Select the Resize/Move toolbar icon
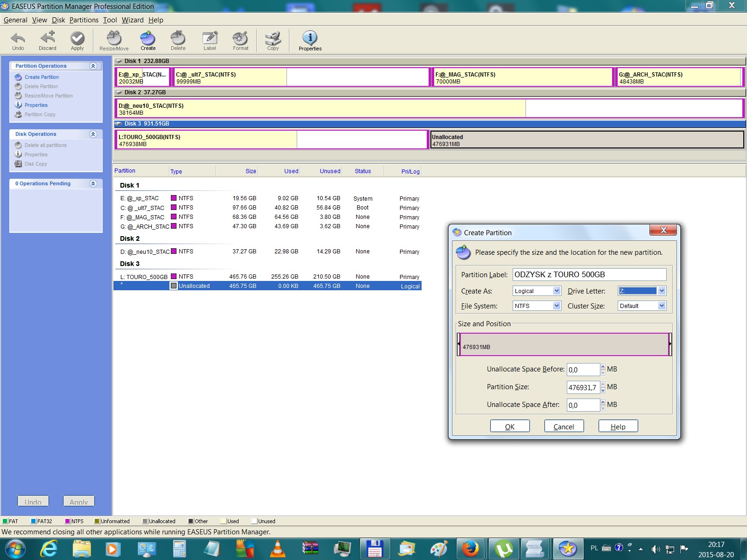Screen dimensions: 747x560 [114, 41]
